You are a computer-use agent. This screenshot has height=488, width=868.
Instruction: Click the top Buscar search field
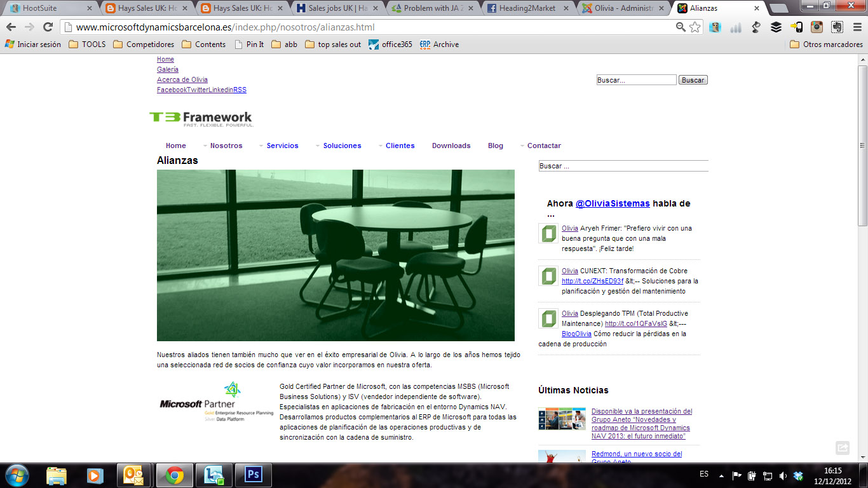click(636, 80)
